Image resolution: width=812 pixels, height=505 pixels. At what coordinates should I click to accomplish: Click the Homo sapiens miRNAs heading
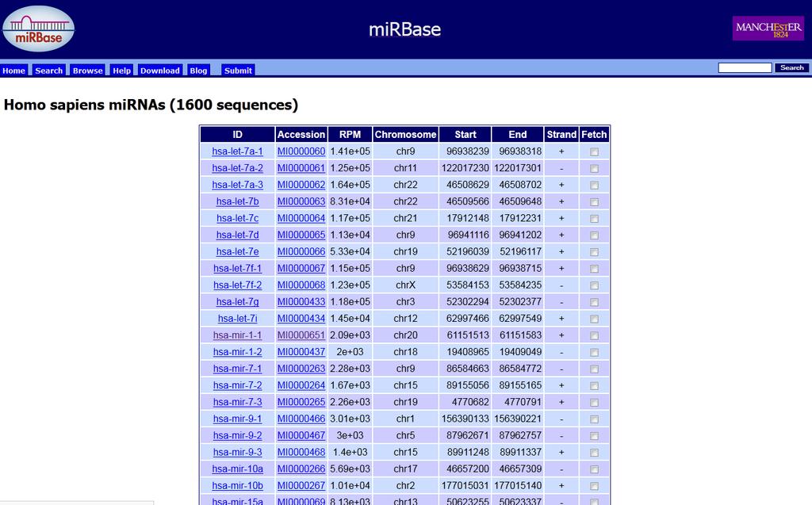coord(151,105)
